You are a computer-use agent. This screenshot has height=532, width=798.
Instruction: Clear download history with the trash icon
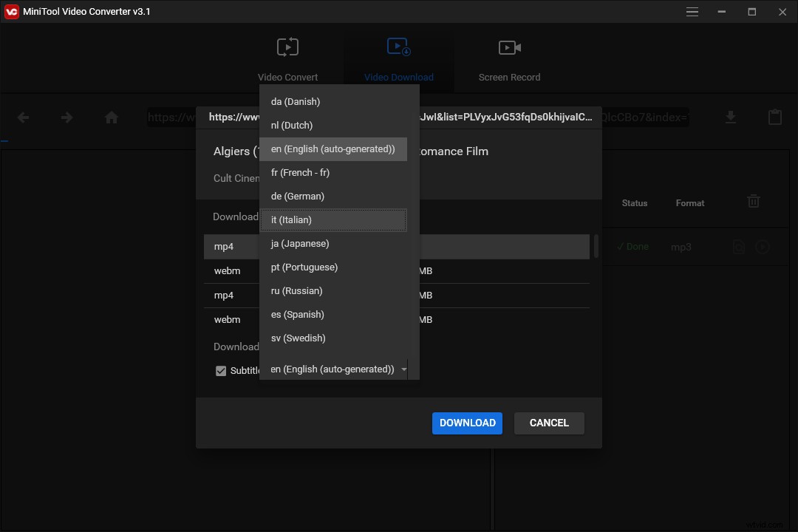point(753,200)
